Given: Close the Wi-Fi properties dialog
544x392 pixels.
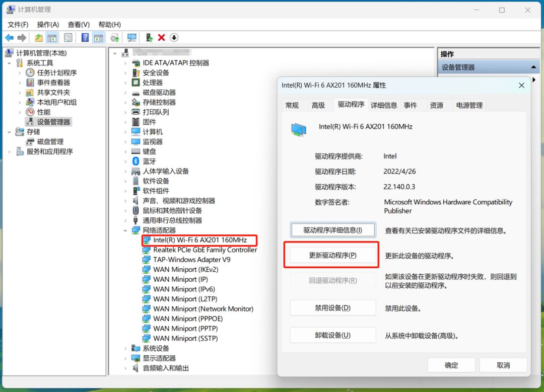Looking at the screenshot, I should (x=521, y=85).
